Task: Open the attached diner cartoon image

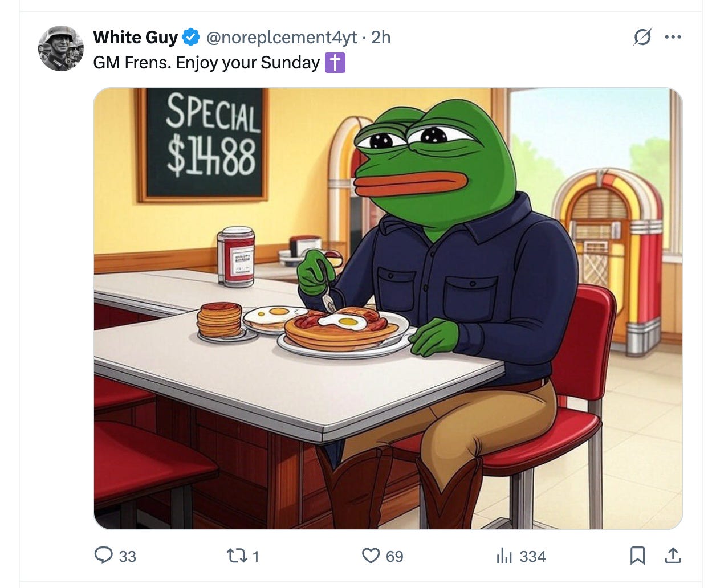Action: 388,309
